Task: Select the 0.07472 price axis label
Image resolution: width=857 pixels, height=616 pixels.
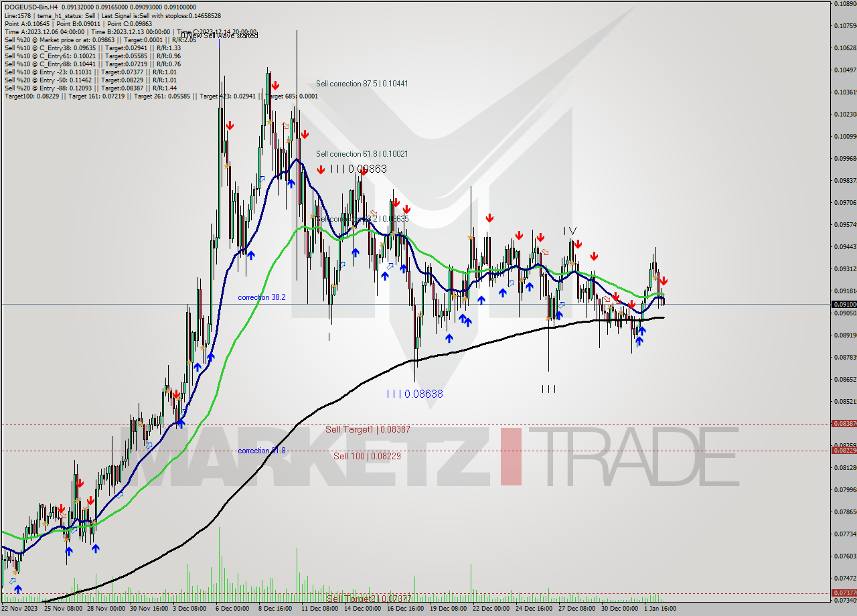Action: point(845,578)
